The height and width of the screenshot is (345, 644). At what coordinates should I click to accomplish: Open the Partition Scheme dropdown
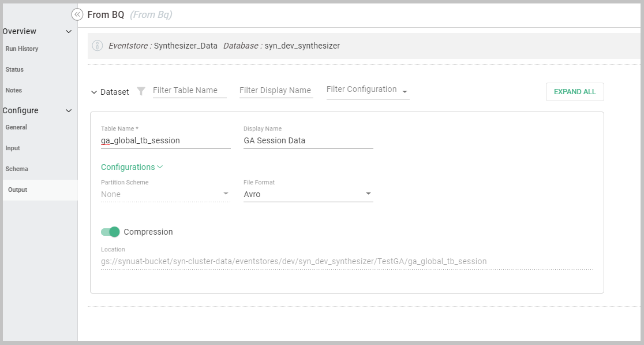click(165, 194)
